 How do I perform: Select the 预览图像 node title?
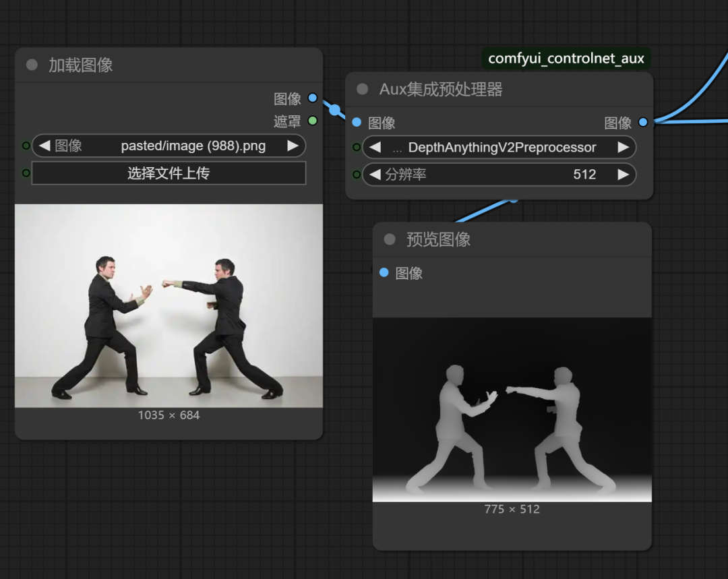(x=438, y=239)
